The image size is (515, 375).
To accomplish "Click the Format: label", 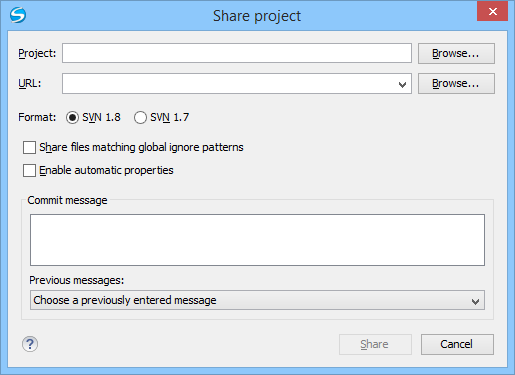I will 37,117.
